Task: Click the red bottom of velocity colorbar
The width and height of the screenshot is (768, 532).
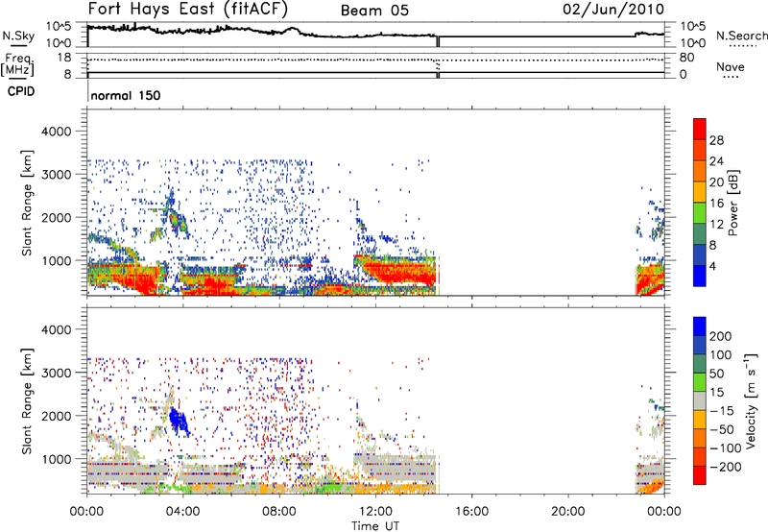Action: tap(700, 475)
